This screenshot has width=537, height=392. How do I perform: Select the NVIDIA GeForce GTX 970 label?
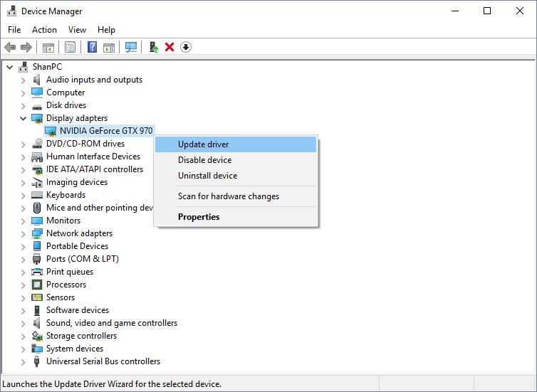click(106, 131)
